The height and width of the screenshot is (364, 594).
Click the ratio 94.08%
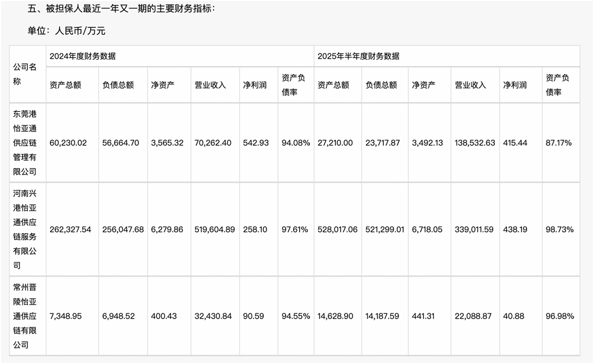[296, 143]
